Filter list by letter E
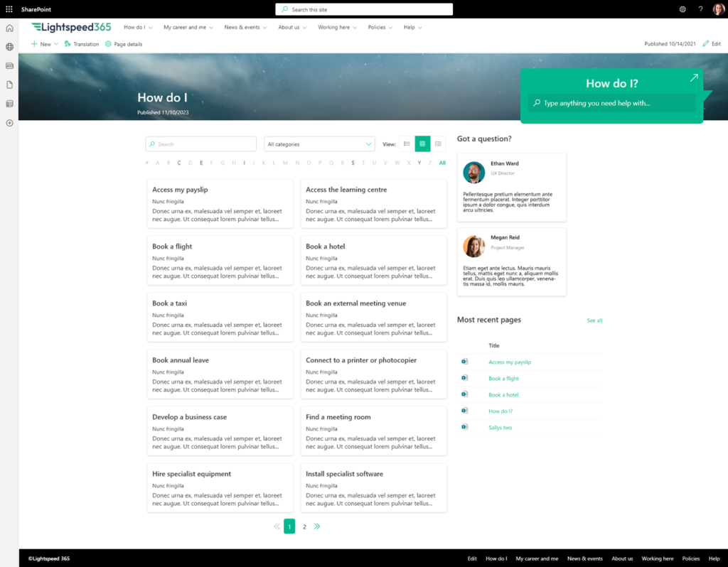Image resolution: width=728 pixels, height=567 pixels. tap(201, 163)
